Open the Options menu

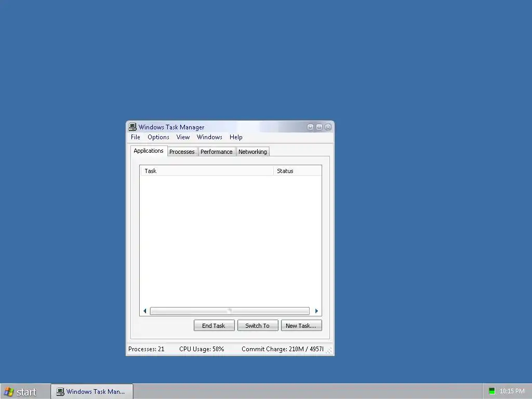pos(158,137)
